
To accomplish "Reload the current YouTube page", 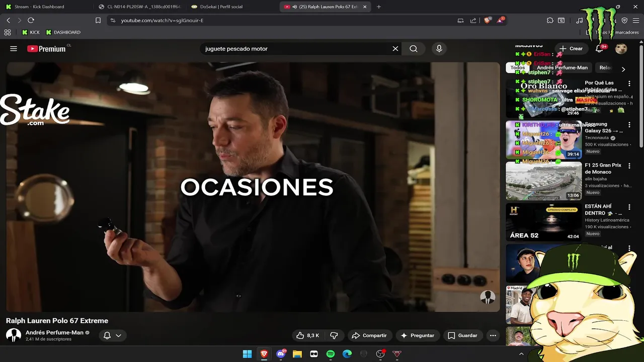I will pyautogui.click(x=31, y=20).
